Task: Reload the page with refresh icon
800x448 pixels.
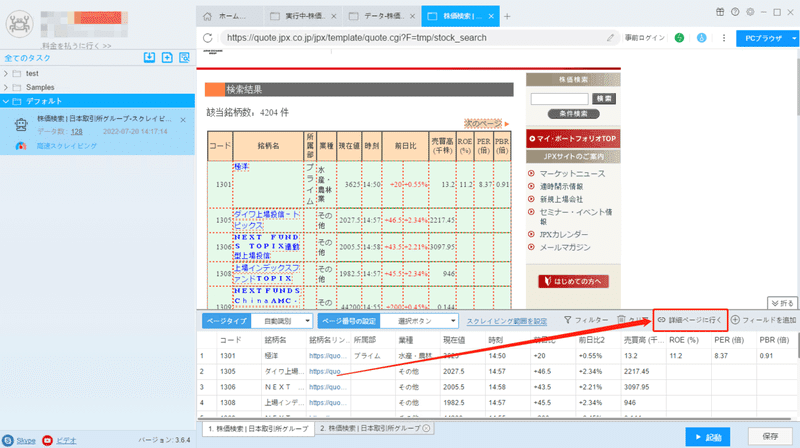Action: point(208,38)
